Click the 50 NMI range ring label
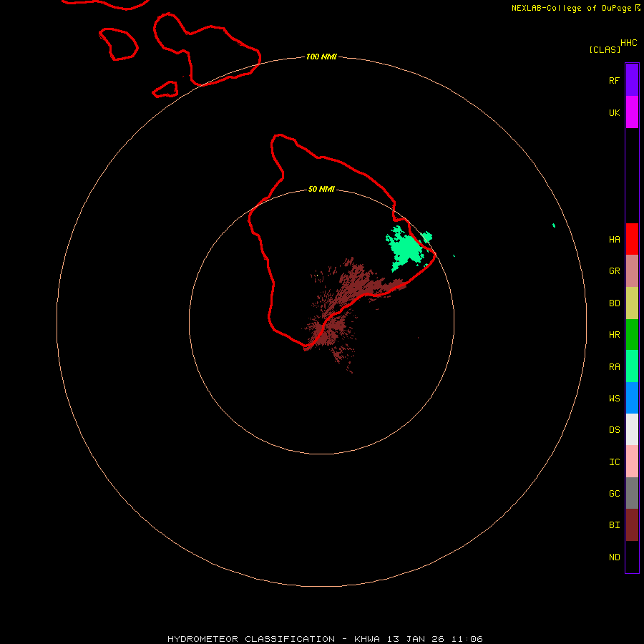The width and height of the screenshot is (644, 644). point(321,189)
